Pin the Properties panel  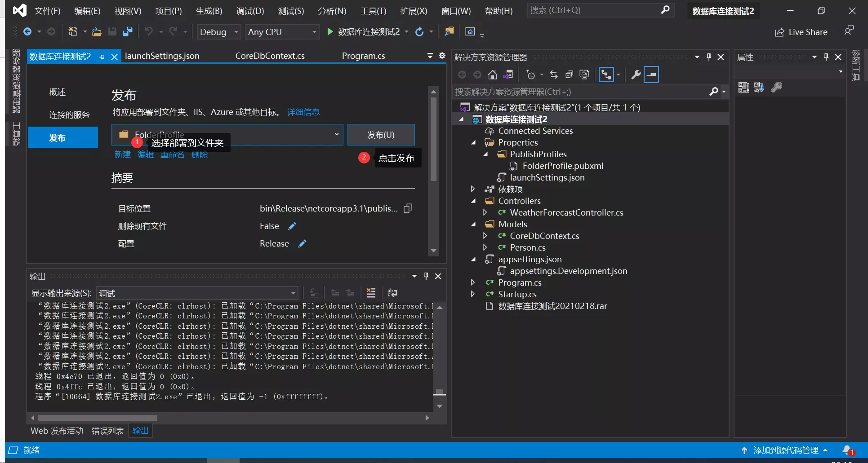(826, 57)
